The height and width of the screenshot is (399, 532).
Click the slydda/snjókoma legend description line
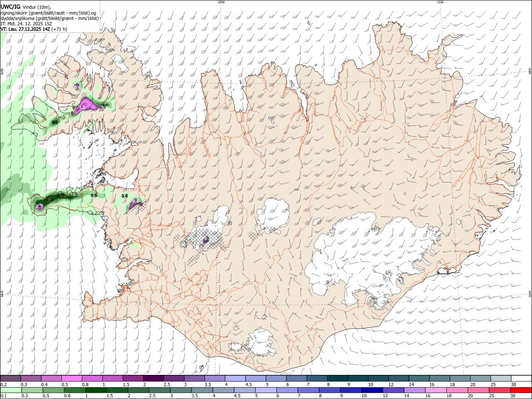point(49,18)
